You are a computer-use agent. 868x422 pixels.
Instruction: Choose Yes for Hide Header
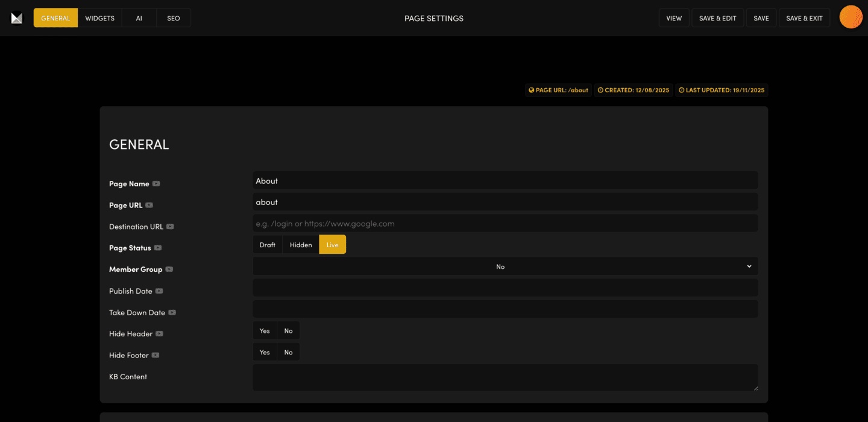coord(265,330)
